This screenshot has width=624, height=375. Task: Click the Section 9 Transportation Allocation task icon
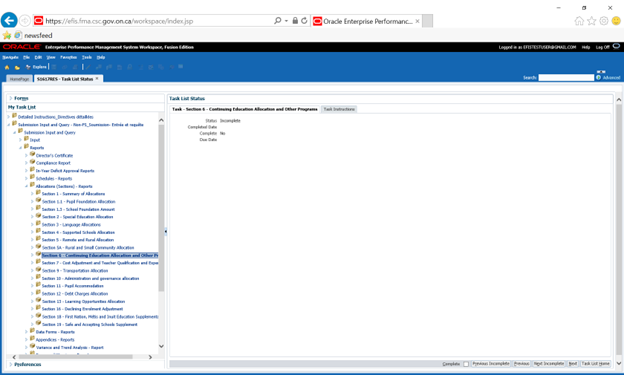(39, 270)
